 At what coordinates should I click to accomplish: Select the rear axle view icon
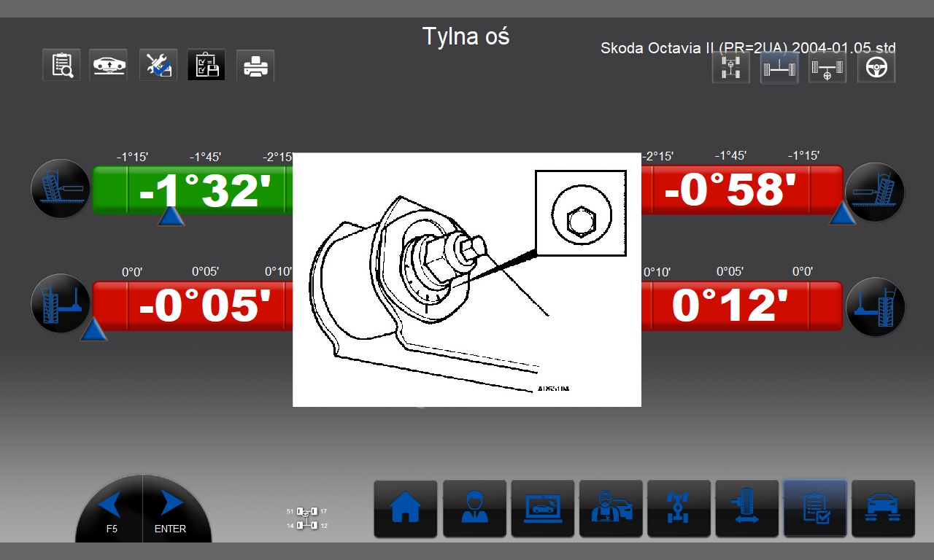779,68
